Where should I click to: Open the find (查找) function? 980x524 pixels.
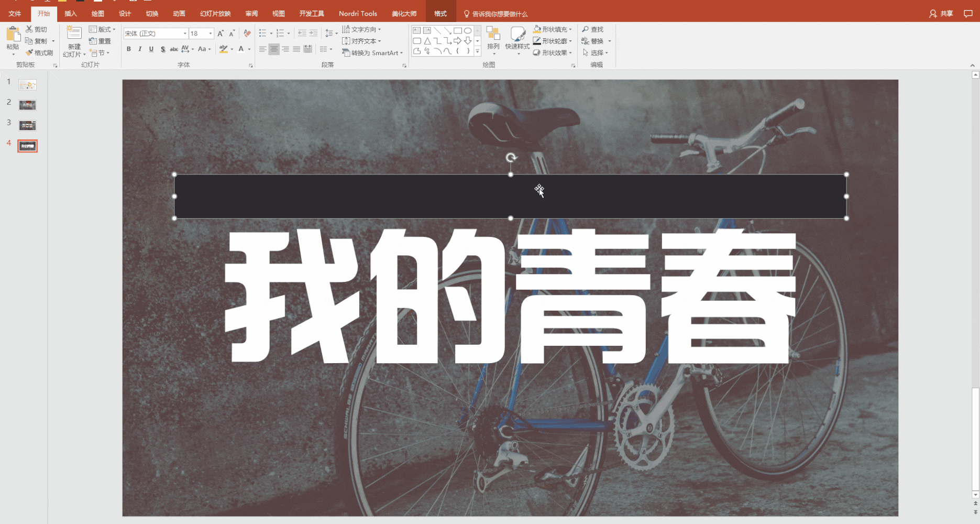[x=593, y=29]
